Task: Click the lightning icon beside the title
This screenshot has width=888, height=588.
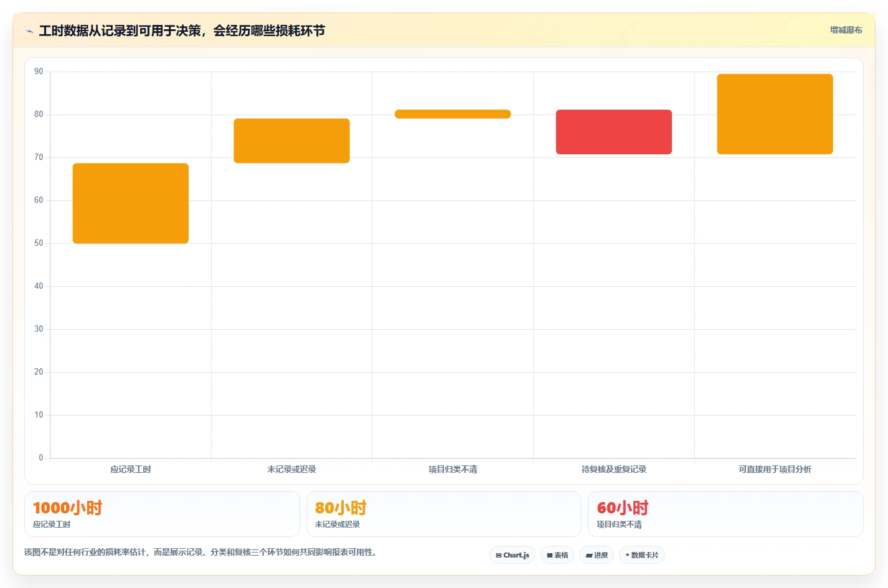Action: click(x=29, y=31)
